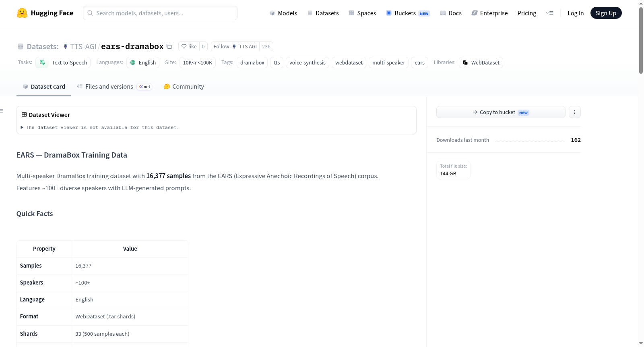Click the downloads count 162
Image resolution: width=644 pixels, height=347 pixels.
pyautogui.click(x=576, y=140)
